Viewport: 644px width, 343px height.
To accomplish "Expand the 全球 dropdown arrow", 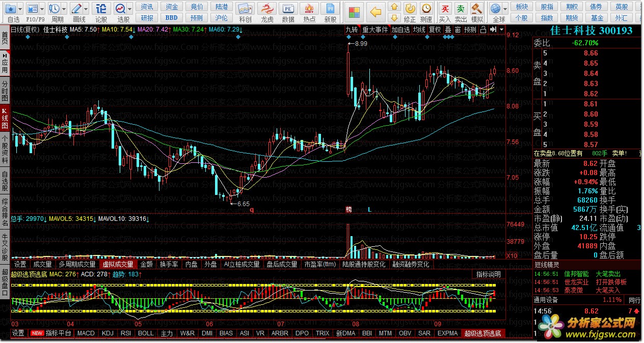I will point(505,9).
